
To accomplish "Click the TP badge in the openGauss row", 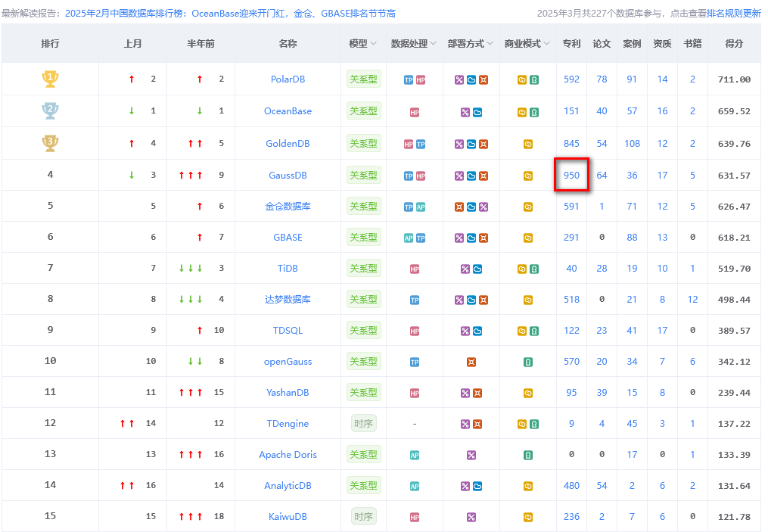I will tap(415, 362).
